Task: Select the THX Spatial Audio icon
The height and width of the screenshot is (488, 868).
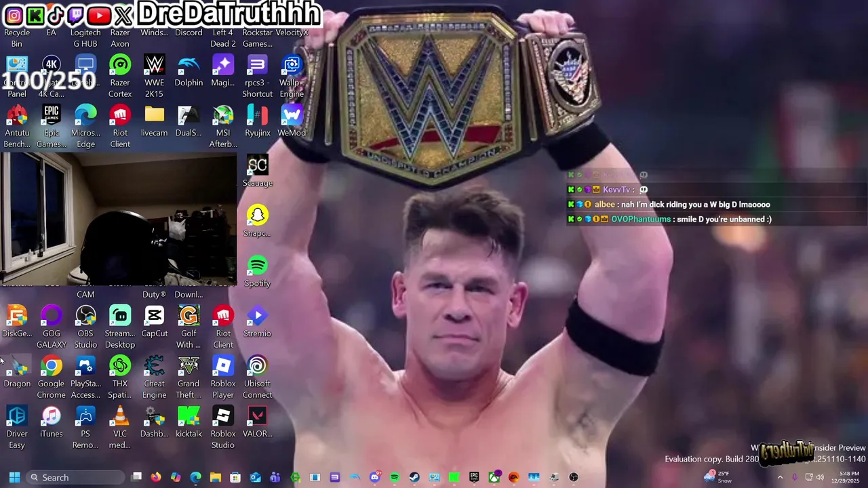Action: pyautogui.click(x=120, y=378)
